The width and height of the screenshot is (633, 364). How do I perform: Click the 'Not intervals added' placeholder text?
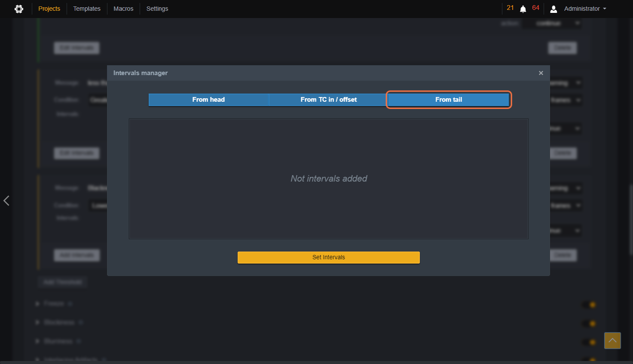(x=329, y=179)
